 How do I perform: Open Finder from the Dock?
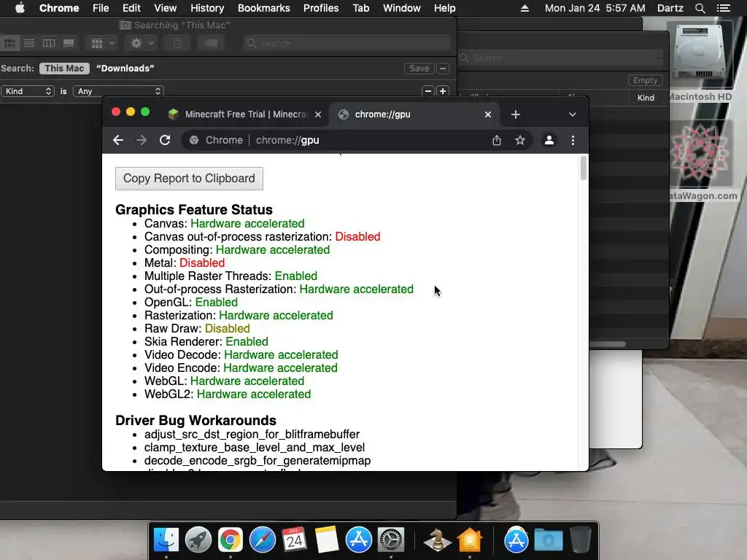tap(166, 540)
